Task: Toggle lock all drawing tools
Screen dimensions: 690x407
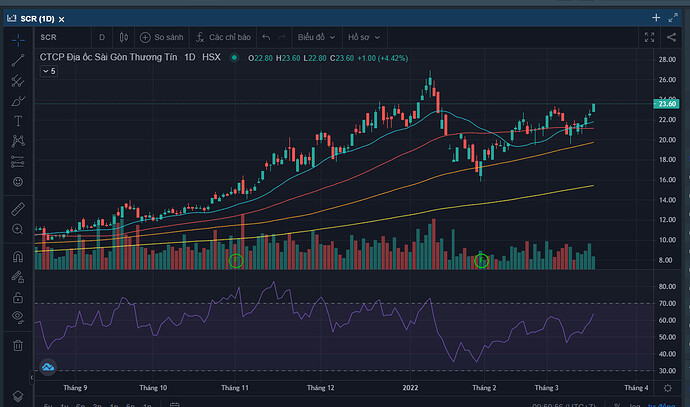Action: (x=17, y=297)
